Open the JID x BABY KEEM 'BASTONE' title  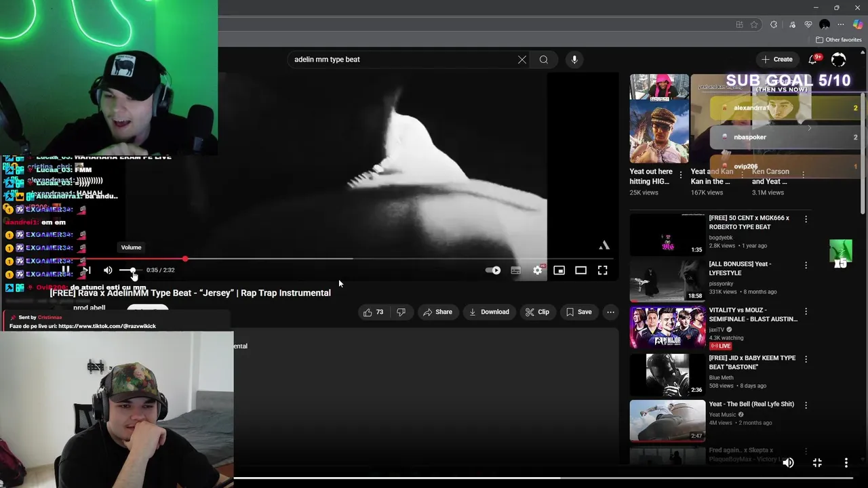pos(752,363)
